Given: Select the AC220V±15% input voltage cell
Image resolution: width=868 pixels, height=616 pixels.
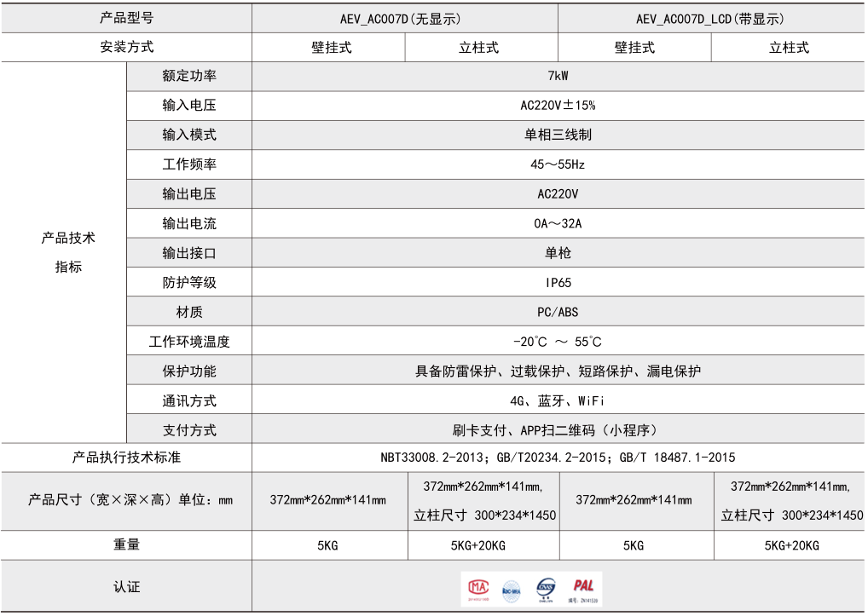Looking at the screenshot, I should (x=558, y=106).
